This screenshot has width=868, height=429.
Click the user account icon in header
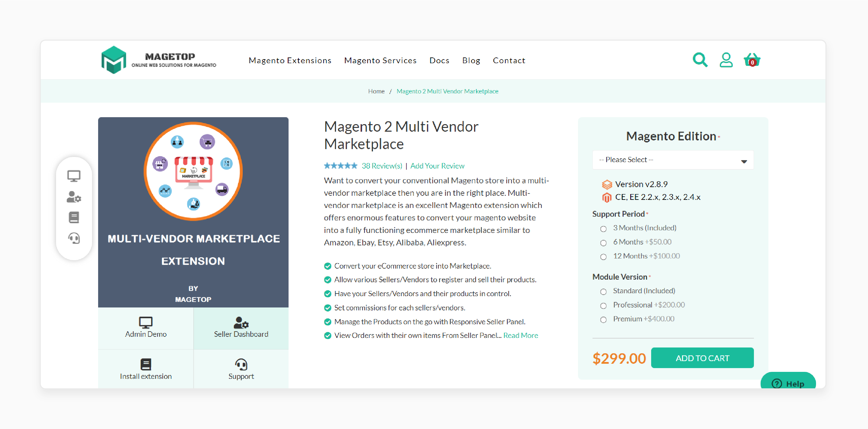coord(726,60)
